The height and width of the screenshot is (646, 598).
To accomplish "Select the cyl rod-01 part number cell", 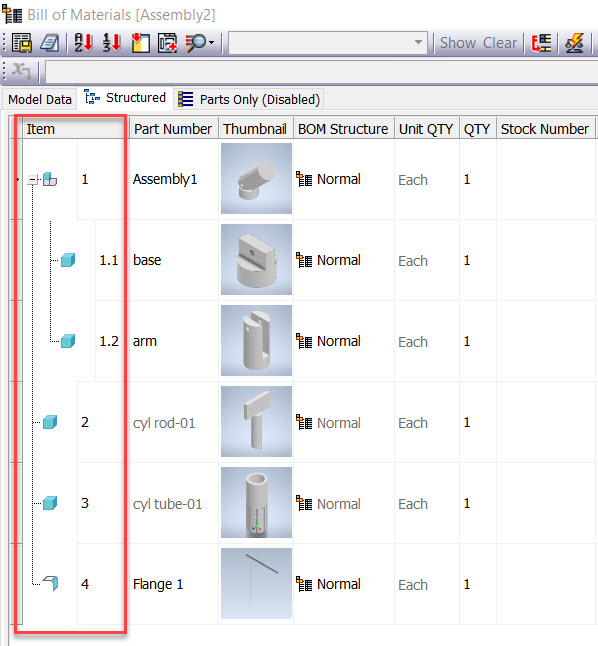I will tap(173, 422).
